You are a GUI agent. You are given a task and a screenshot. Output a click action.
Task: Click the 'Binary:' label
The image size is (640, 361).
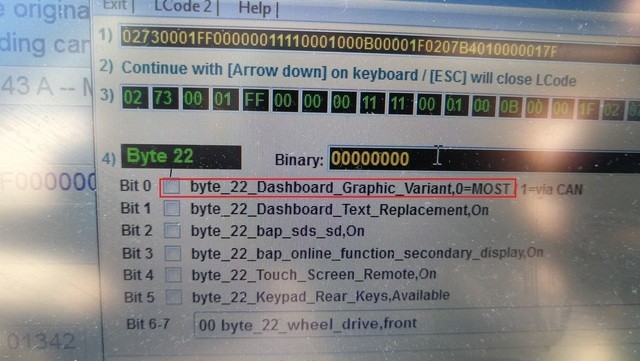pos(299,160)
